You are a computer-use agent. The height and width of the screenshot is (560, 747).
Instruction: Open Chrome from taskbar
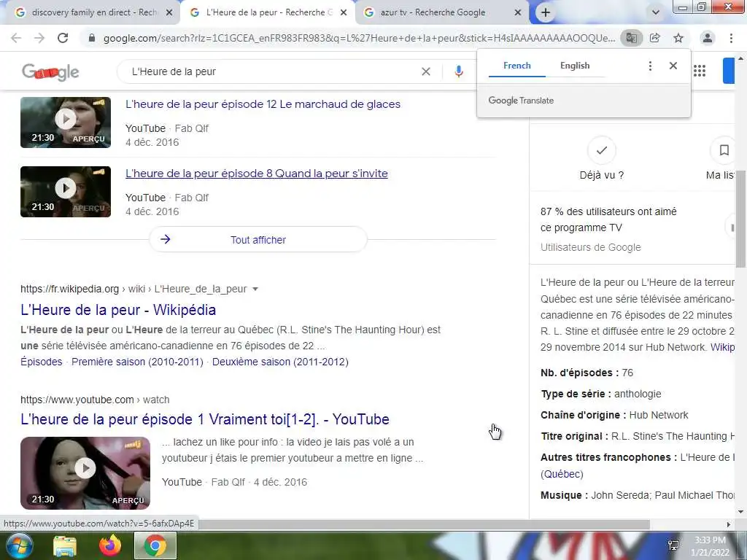click(155, 545)
